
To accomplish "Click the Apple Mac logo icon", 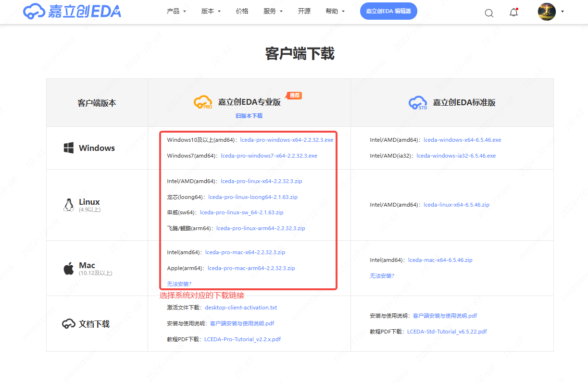I will (69, 268).
